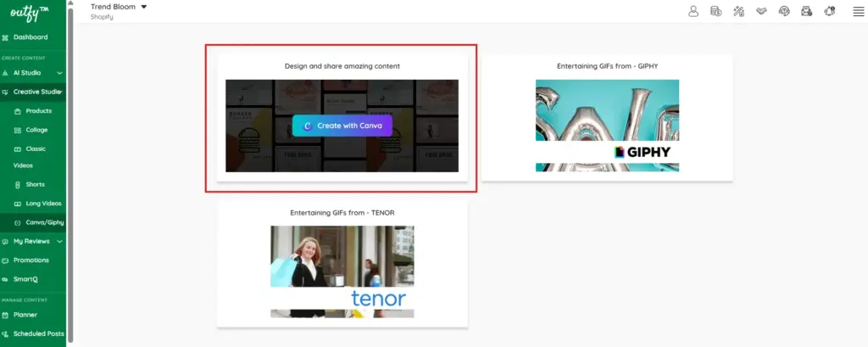Expand the AI Studio chevron
868x347 pixels.
click(59, 73)
